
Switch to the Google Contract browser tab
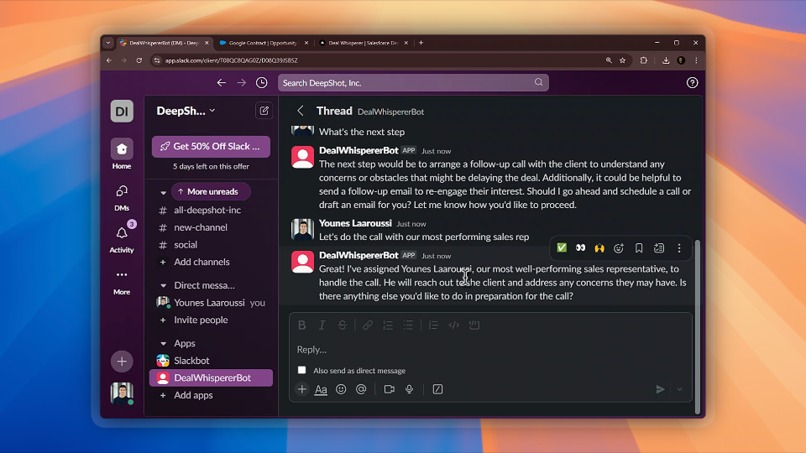(262, 43)
